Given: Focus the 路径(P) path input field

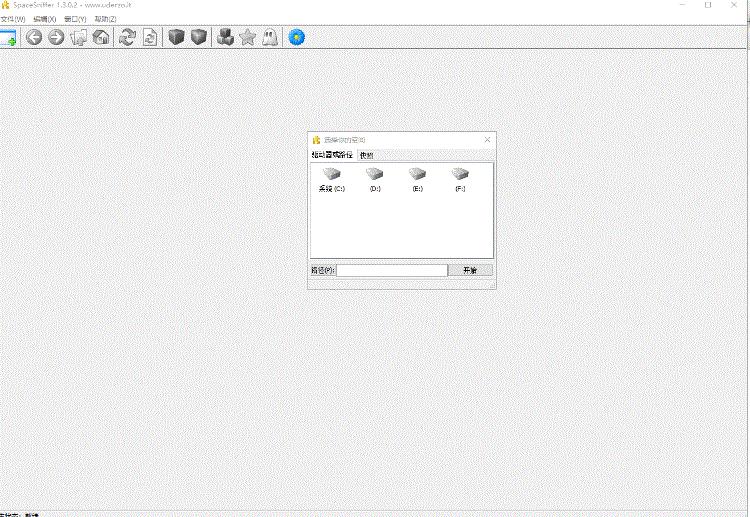Looking at the screenshot, I should coord(392,270).
